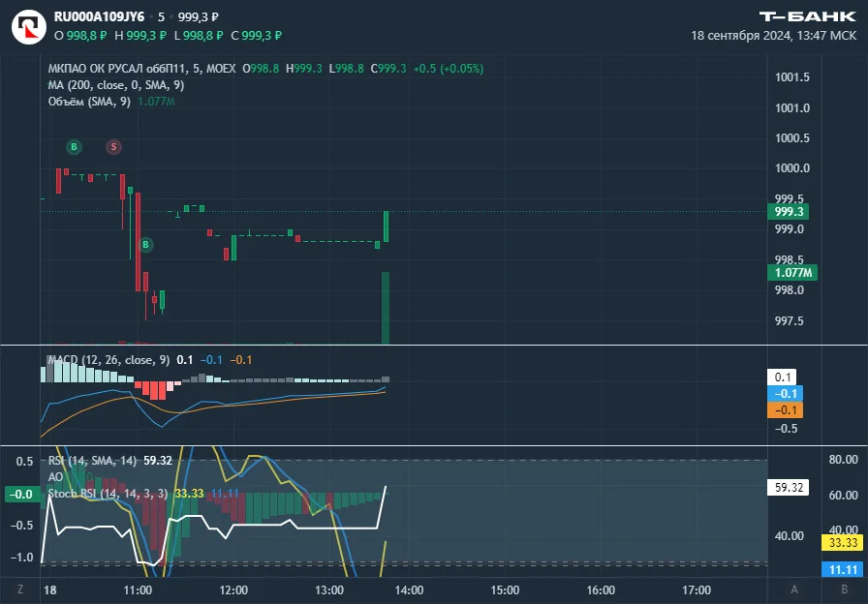Click the 59.32 RSI axis label

click(789, 487)
